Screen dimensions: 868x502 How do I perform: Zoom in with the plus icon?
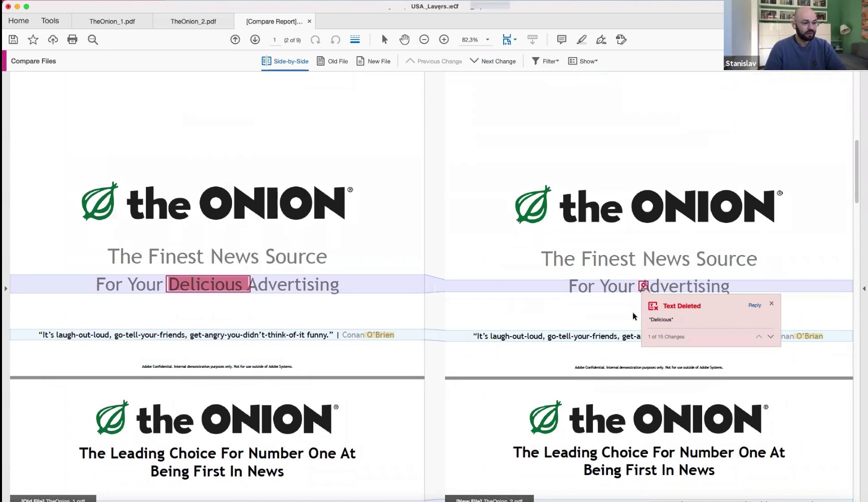coord(444,40)
